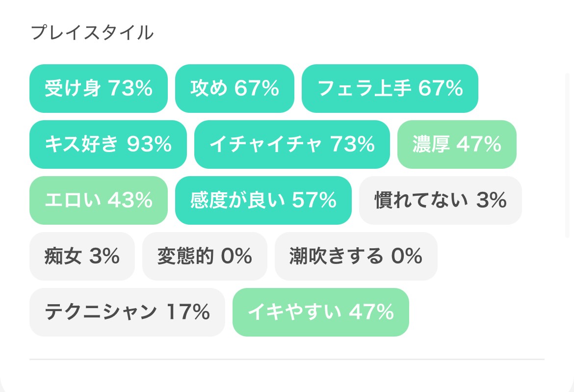Select the エロい 43% chip
Image resolution: width=574 pixels, height=392 pixels.
tap(99, 200)
